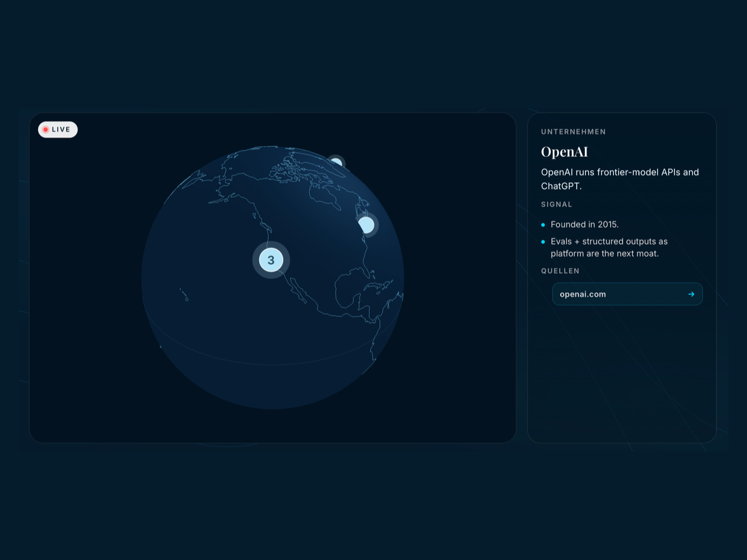The width and height of the screenshot is (747, 560).
Task: Click the 'OpenAI runs frontier-model APIs' description
Action: pos(620,179)
